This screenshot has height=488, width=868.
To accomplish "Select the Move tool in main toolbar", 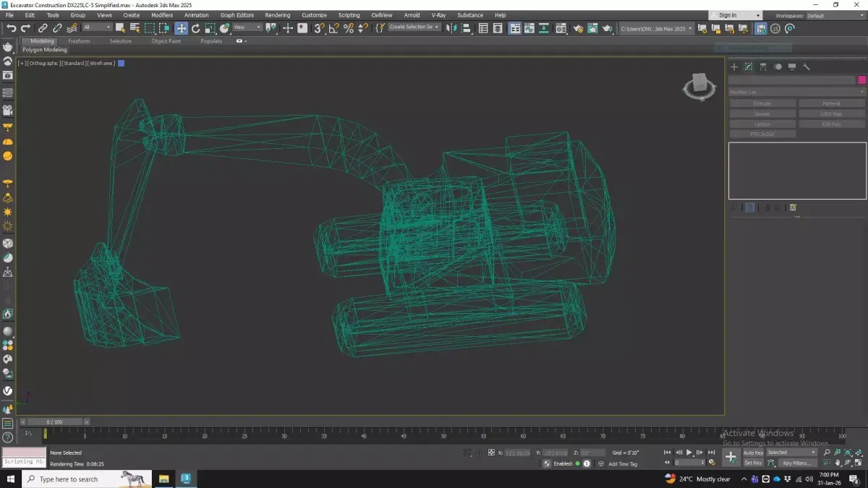I will pos(181,28).
